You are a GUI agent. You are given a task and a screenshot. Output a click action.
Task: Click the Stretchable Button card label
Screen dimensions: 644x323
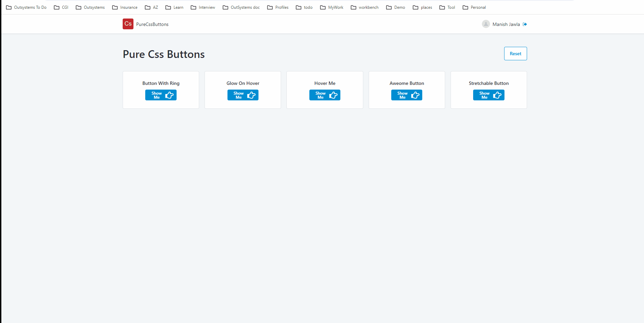pos(489,83)
